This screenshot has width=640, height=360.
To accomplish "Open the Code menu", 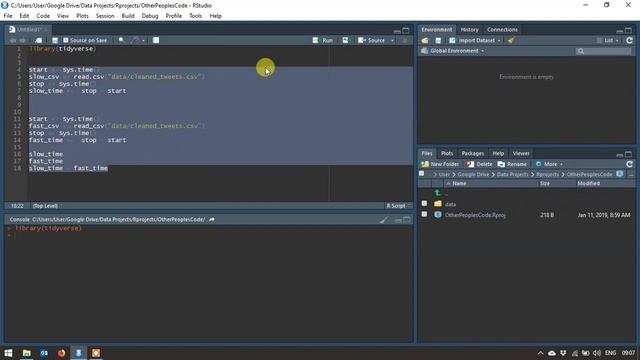I will (x=43, y=16).
